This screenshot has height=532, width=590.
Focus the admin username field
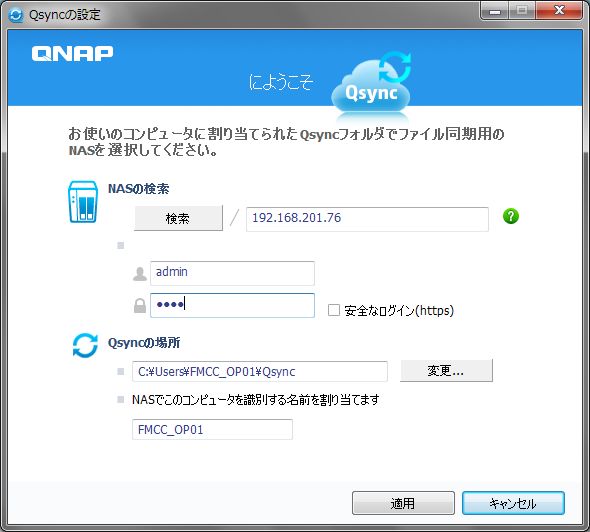pyautogui.click(x=232, y=273)
